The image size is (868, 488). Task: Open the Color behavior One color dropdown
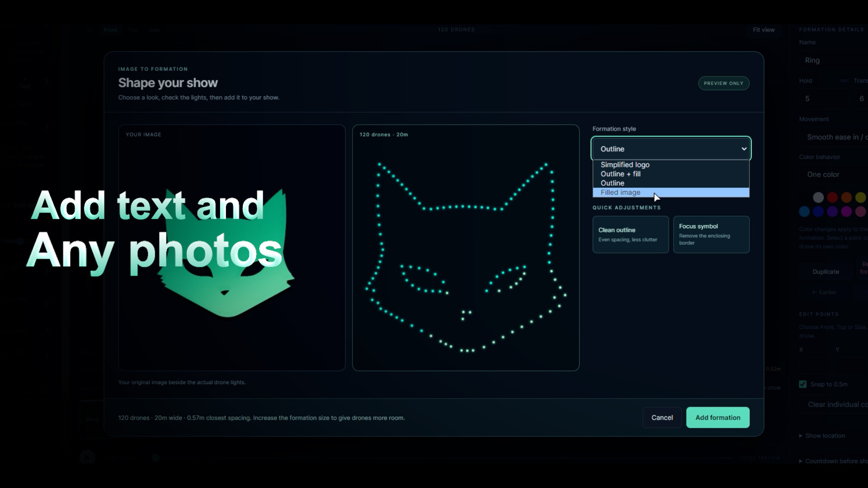pyautogui.click(x=833, y=174)
